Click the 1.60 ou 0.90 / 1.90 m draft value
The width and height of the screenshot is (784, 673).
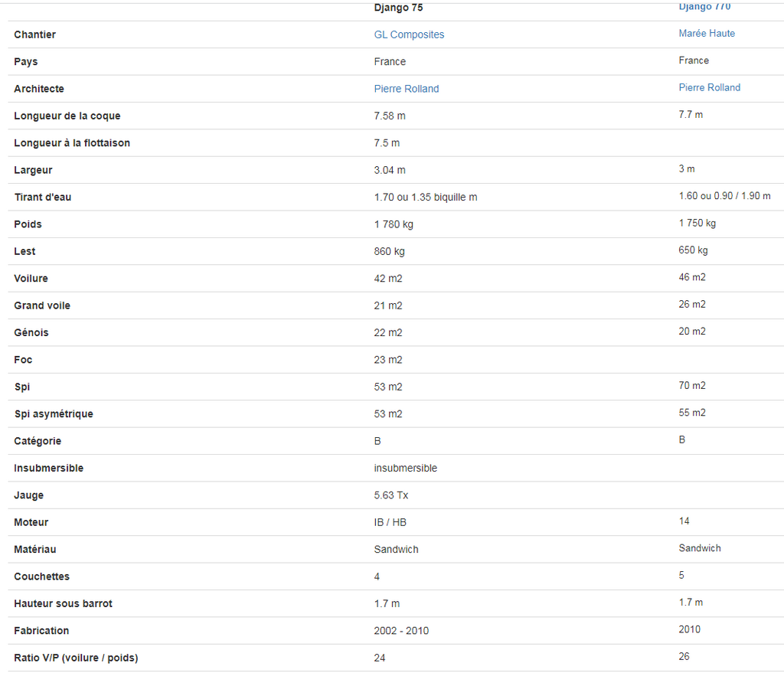pyautogui.click(x=724, y=196)
